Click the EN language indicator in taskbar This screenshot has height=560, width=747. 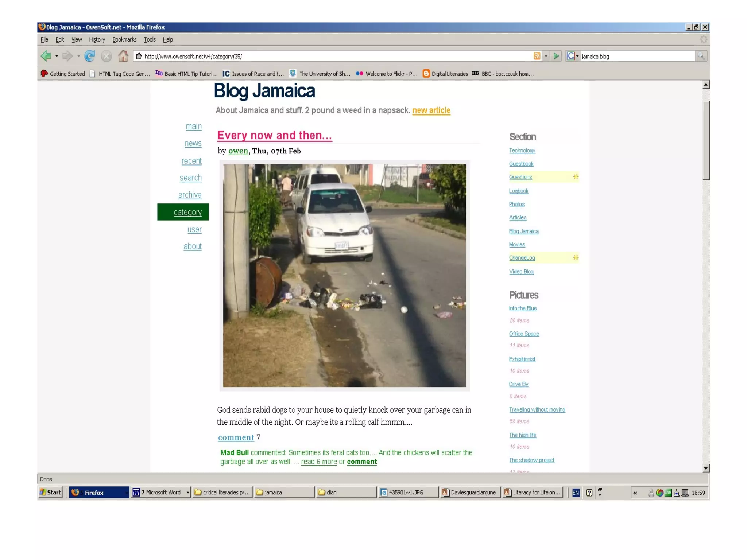pyautogui.click(x=576, y=493)
